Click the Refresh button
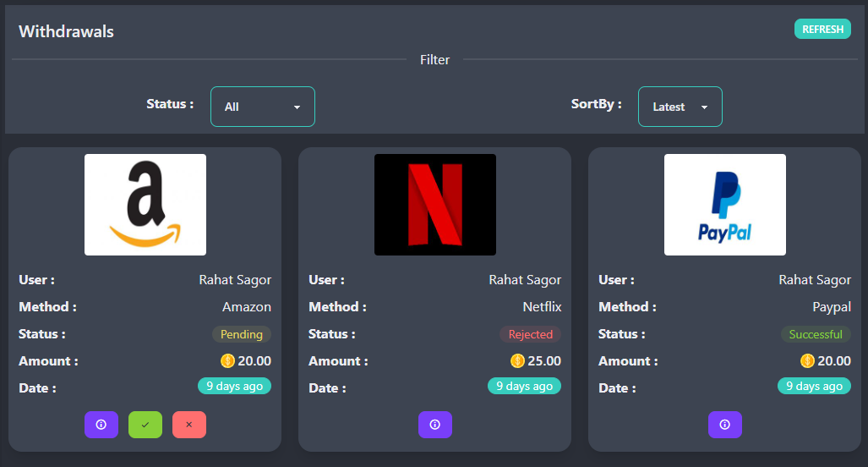 [822, 29]
